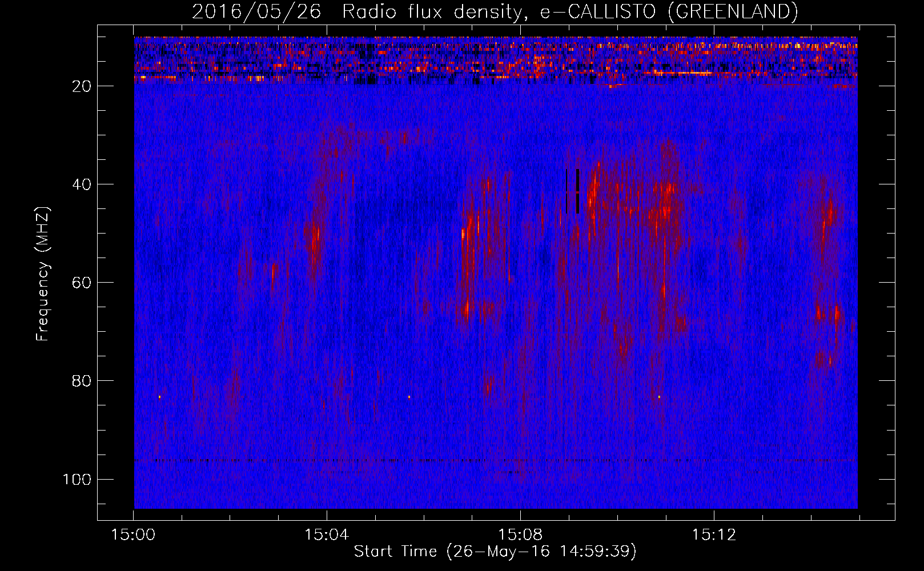Click the twin black vertical bars near 15:09
Image resolution: width=924 pixels, height=571 pixels.
click(x=572, y=191)
